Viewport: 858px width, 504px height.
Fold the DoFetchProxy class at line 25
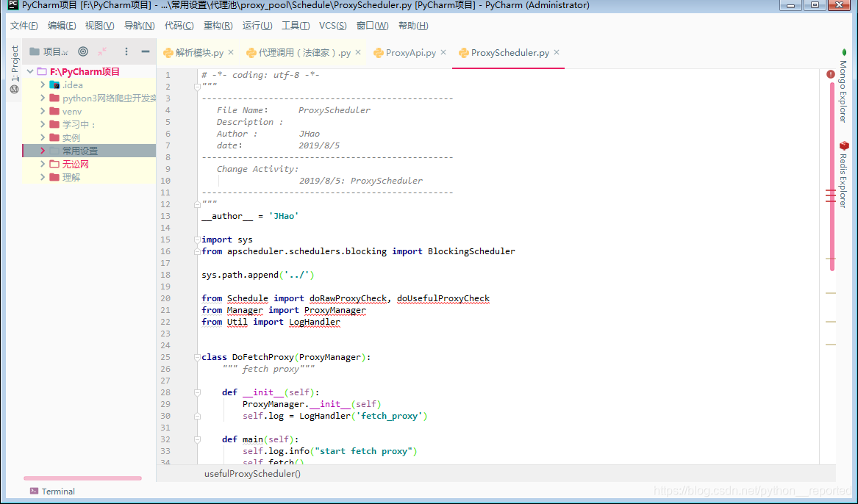coord(197,357)
